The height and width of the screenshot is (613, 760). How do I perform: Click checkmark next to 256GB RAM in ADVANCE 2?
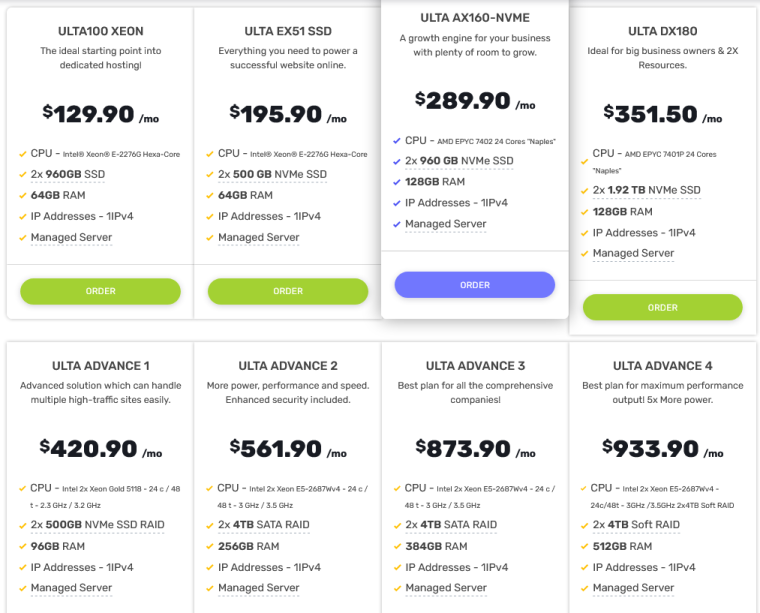[210, 547]
